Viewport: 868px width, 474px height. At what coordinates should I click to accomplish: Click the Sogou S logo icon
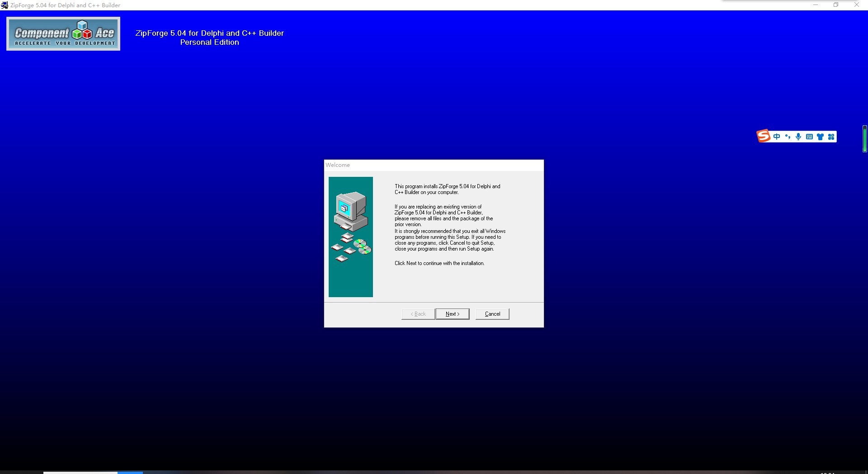764,136
